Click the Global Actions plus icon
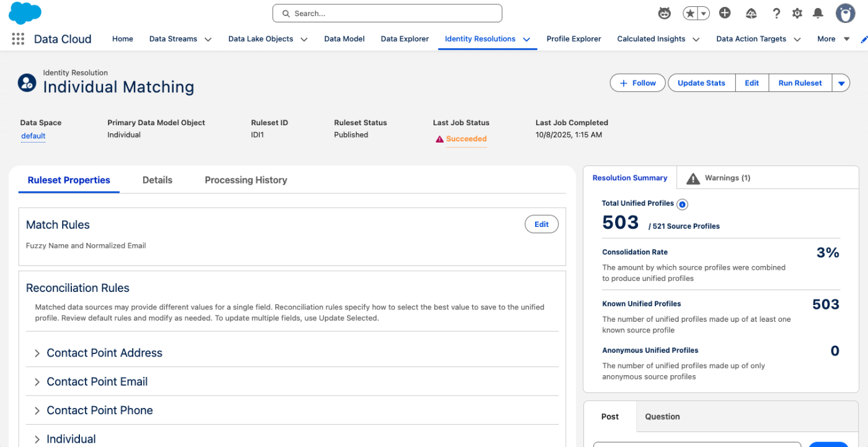Image resolution: width=868 pixels, height=447 pixels. pos(725,13)
